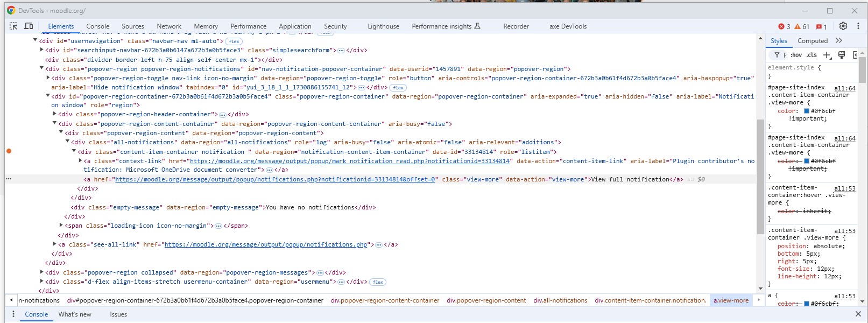Open the customize DevTools three-dot menu
The width and height of the screenshot is (868, 323).
(858, 26)
